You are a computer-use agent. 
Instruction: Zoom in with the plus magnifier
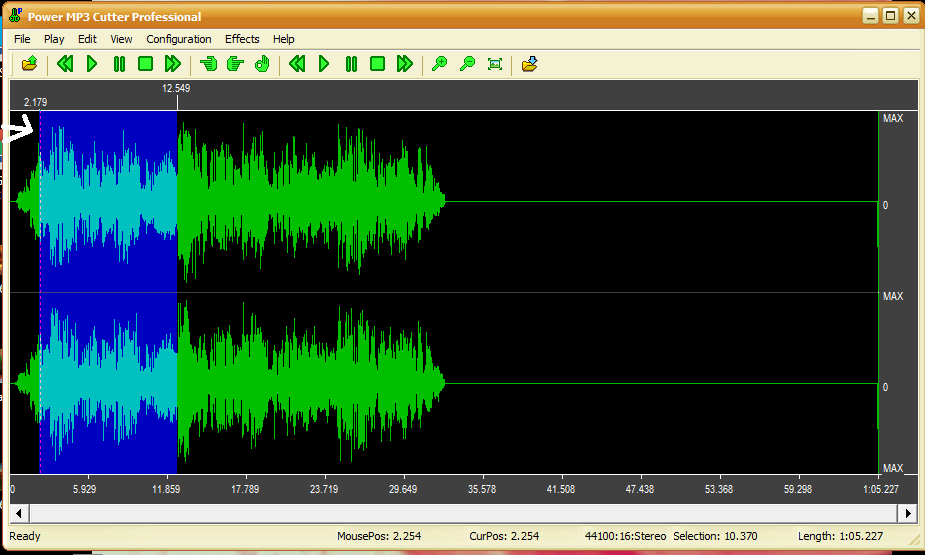[x=439, y=64]
